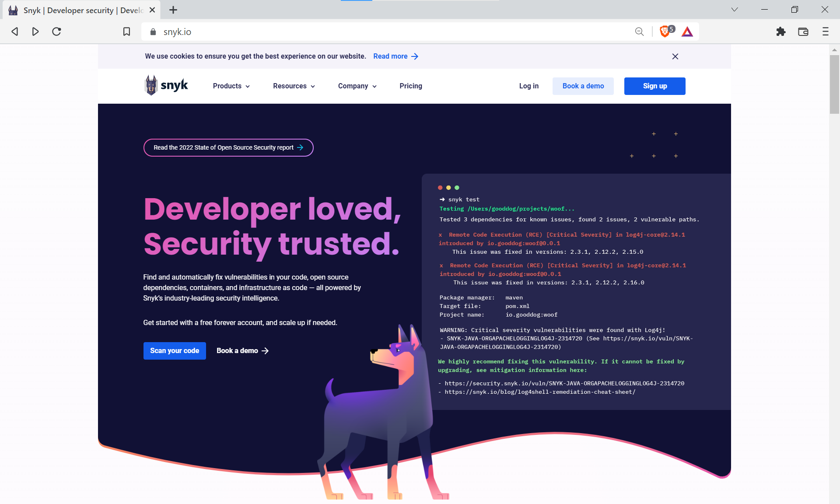The width and height of the screenshot is (840, 504).
Task: Switch to the Snyk Developer security tab
Action: point(79,10)
